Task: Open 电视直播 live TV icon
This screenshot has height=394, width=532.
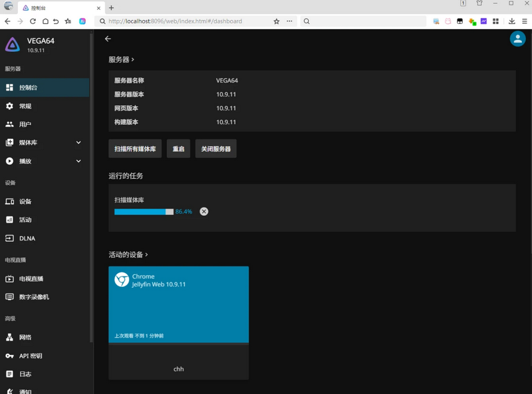Action: tap(9, 278)
